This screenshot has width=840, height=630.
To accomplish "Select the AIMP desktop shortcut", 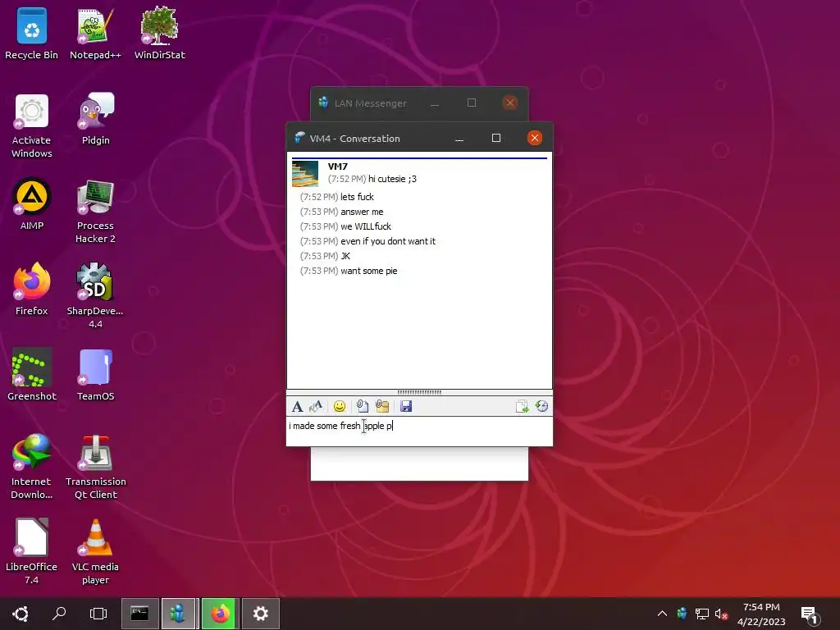I will [x=32, y=204].
